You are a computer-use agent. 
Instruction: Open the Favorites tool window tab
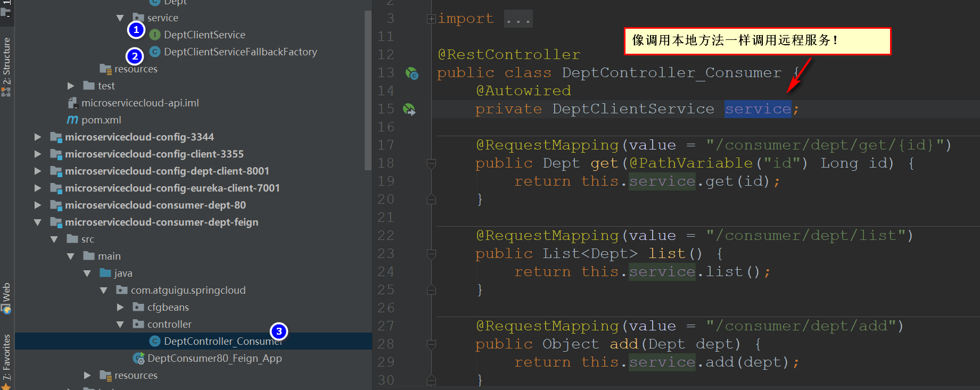(6, 361)
